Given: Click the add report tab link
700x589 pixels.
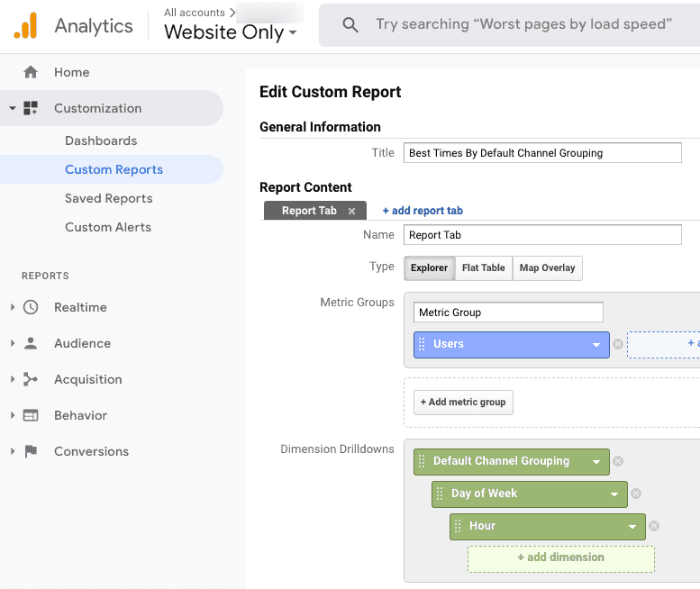Looking at the screenshot, I should click(x=423, y=211).
